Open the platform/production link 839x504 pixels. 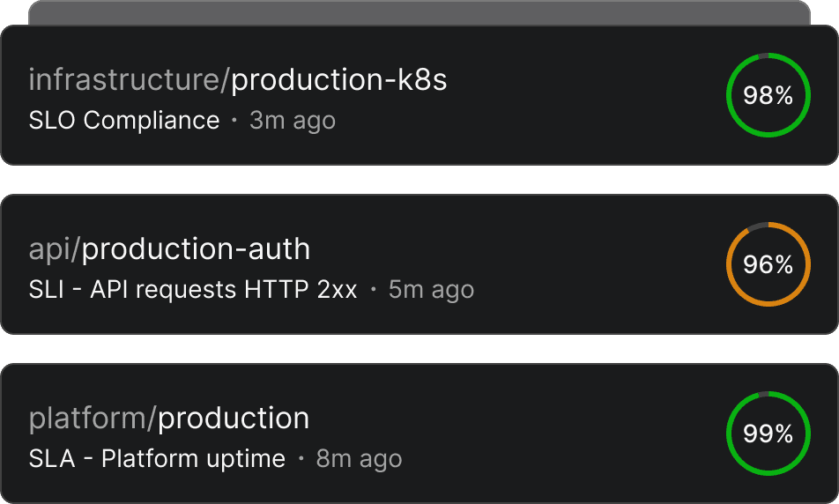[169, 419]
